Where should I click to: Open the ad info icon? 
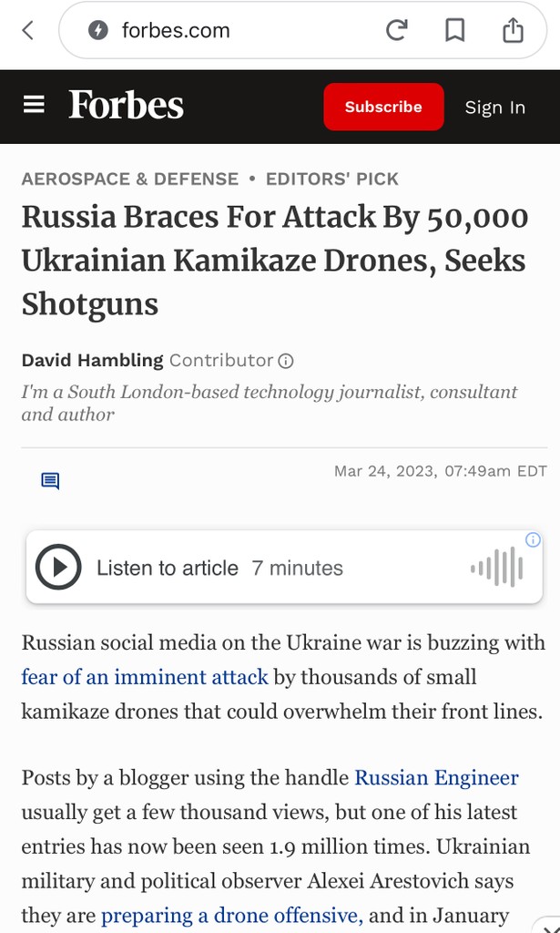pyautogui.click(x=534, y=539)
